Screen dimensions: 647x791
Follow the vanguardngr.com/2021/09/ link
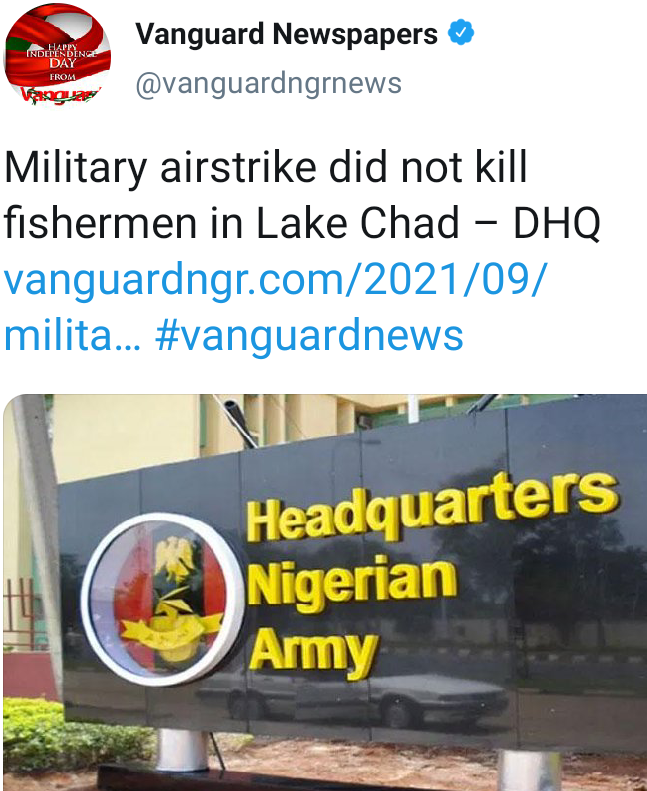[275, 279]
